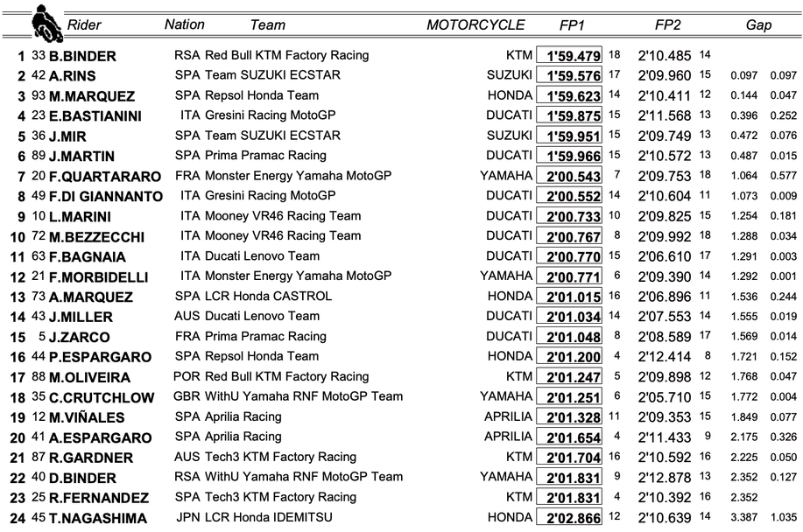
Task: Select the Team column header
Action: pyautogui.click(x=267, y=25)
